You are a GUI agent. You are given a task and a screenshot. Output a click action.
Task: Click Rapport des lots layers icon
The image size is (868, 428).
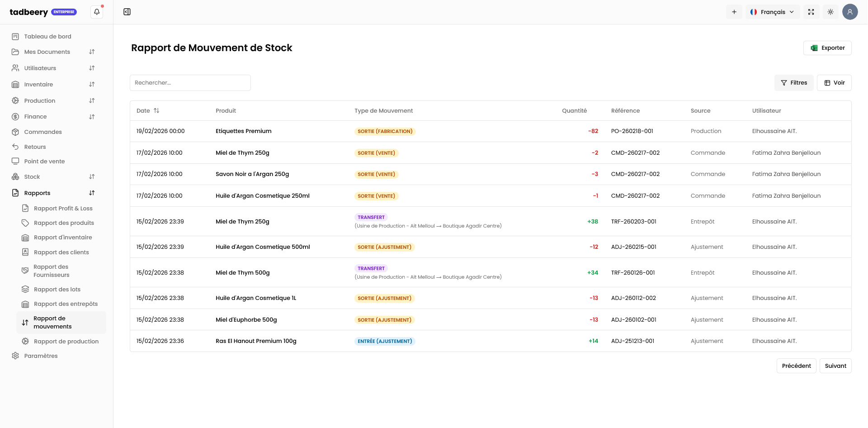point(25,290)
